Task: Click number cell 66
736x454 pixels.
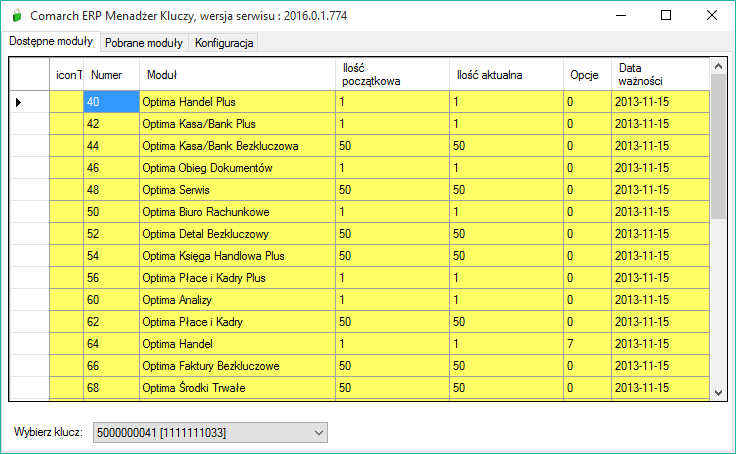Action: pos(111,366)
